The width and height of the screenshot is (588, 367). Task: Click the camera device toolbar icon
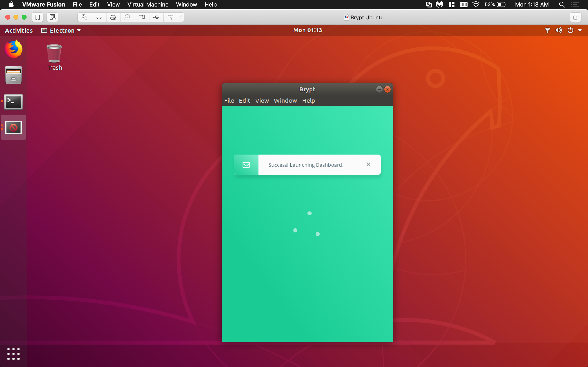click(142, 17)
